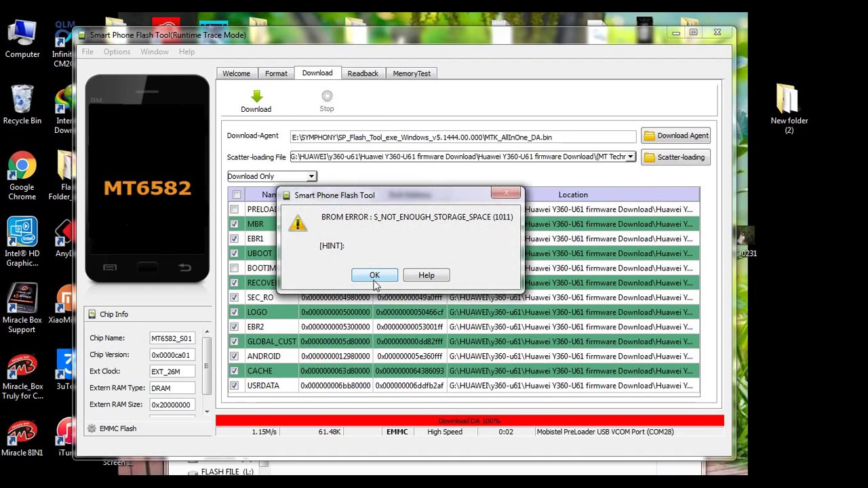
Task: Switch to the Readback tab
Action: point(363,73)
